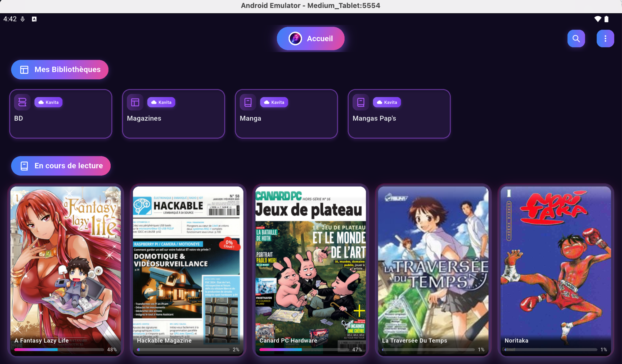
Task: Check the battery status icon
Action: [x=606, y=19]
